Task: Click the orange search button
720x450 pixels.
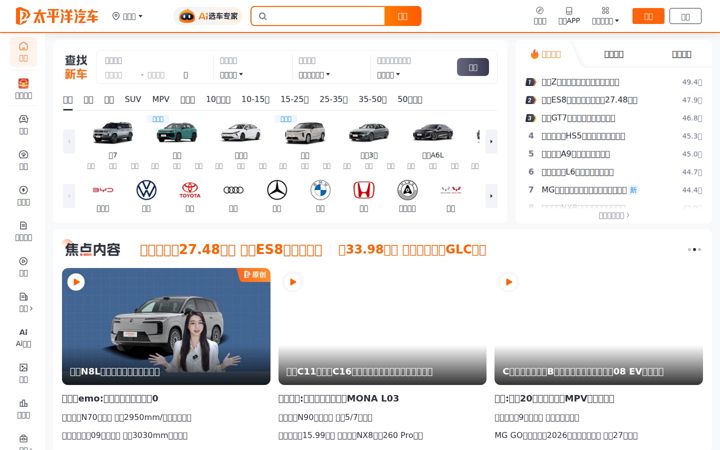Action: (403, 16)
